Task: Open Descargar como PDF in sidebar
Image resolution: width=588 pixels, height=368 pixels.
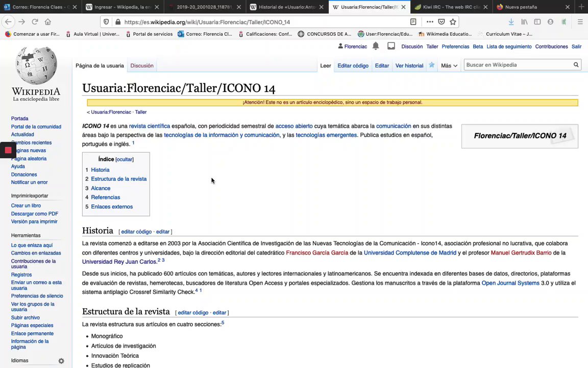Action: point(35,214)
